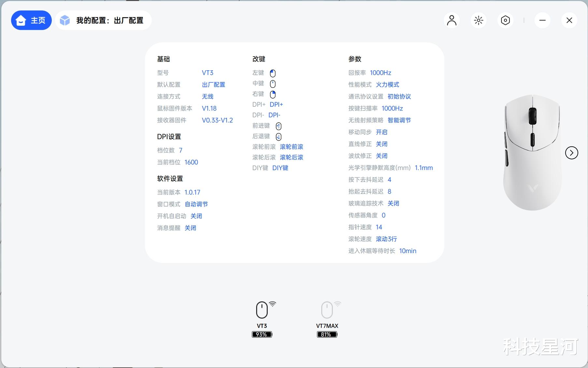Click the 后退键 back icon
This screenshot has height=368, width=588.
point(279,137)
